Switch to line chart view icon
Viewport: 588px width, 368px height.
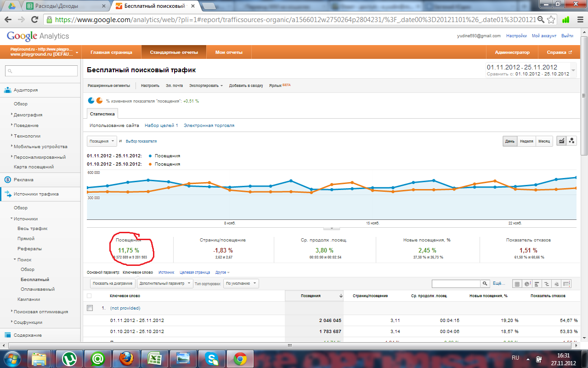561,141
